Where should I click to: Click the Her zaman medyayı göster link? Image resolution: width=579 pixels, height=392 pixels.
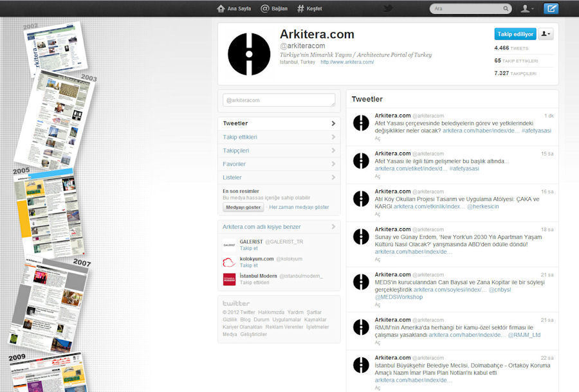[299, 208]
